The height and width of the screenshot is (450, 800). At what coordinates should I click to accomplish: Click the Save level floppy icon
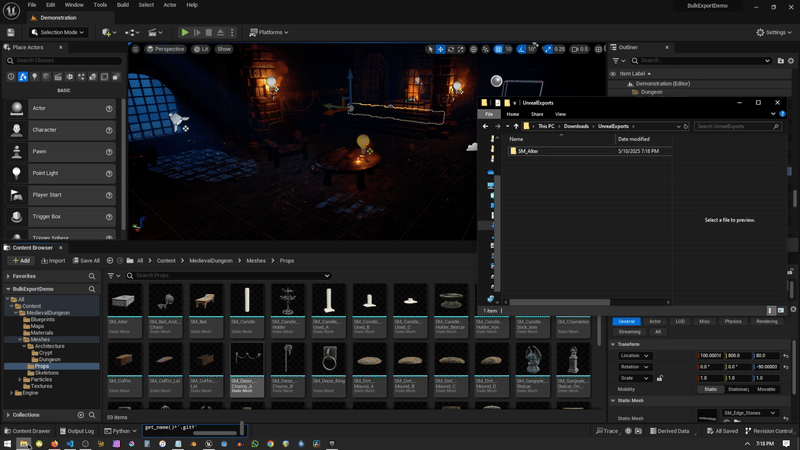pyautogui.click(x=10, y=32)
